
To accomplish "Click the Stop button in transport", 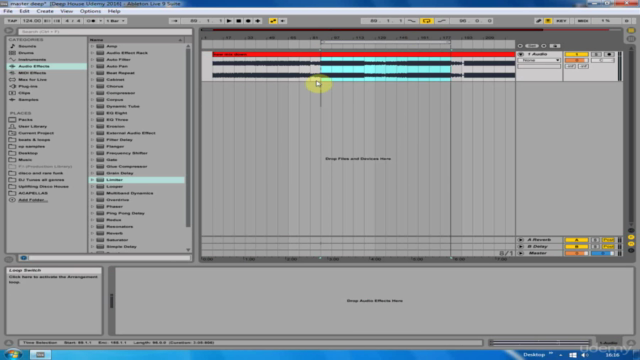I will 239,21.
